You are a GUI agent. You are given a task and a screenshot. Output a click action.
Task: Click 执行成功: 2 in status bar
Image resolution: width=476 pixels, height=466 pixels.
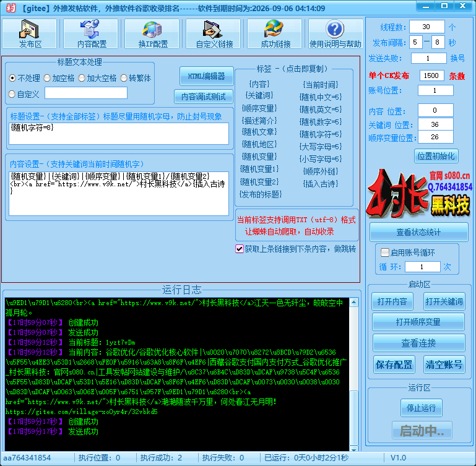(161, 457)
